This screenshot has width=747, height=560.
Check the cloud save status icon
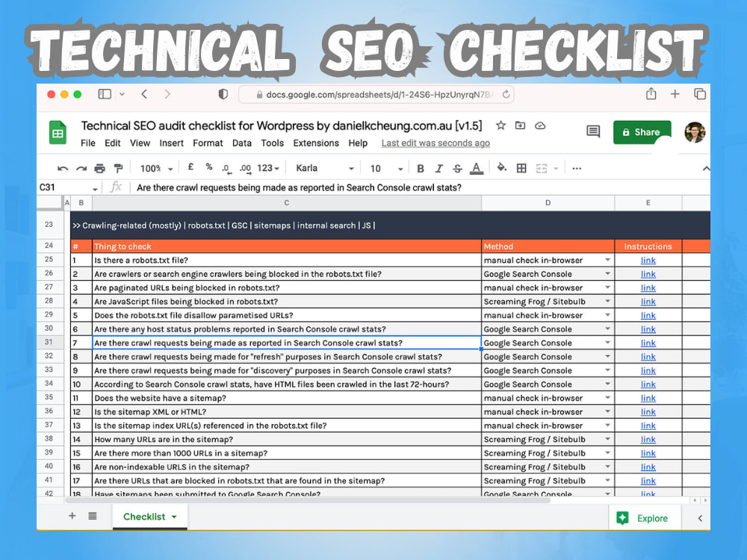pos(540,125)
